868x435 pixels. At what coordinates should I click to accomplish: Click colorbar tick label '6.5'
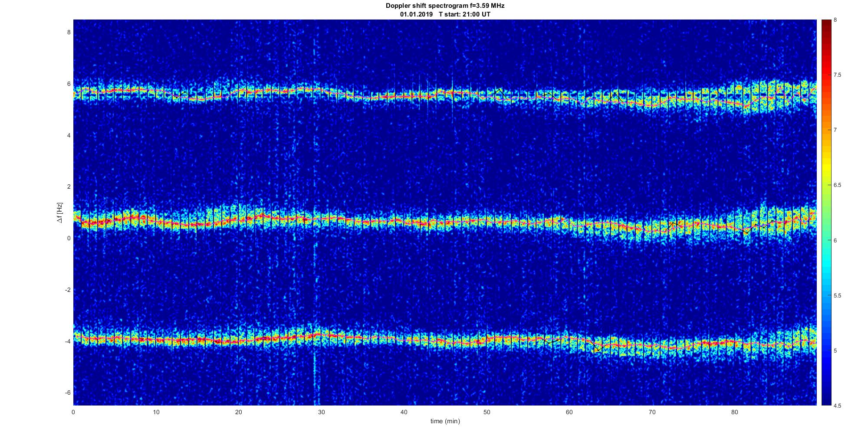tap(837, 185)
